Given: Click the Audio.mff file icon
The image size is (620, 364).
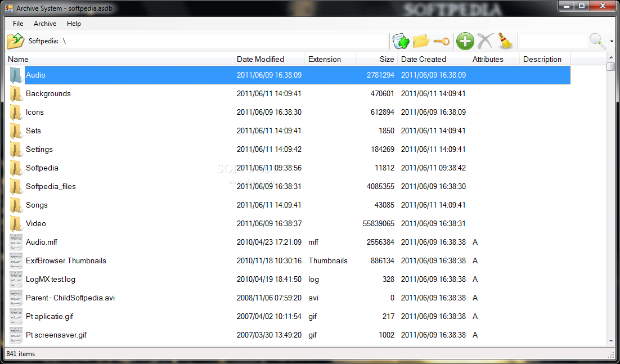Looking at the screenshot, I should [16, 242].
